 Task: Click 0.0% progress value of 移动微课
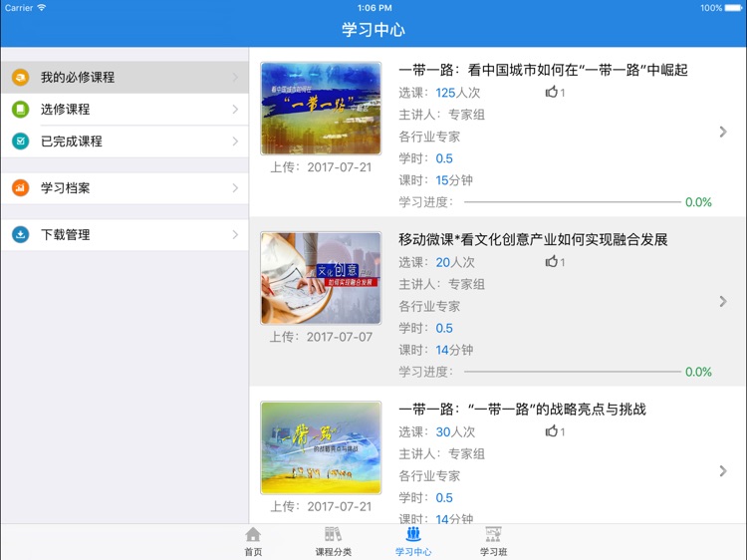coord(698,372)
